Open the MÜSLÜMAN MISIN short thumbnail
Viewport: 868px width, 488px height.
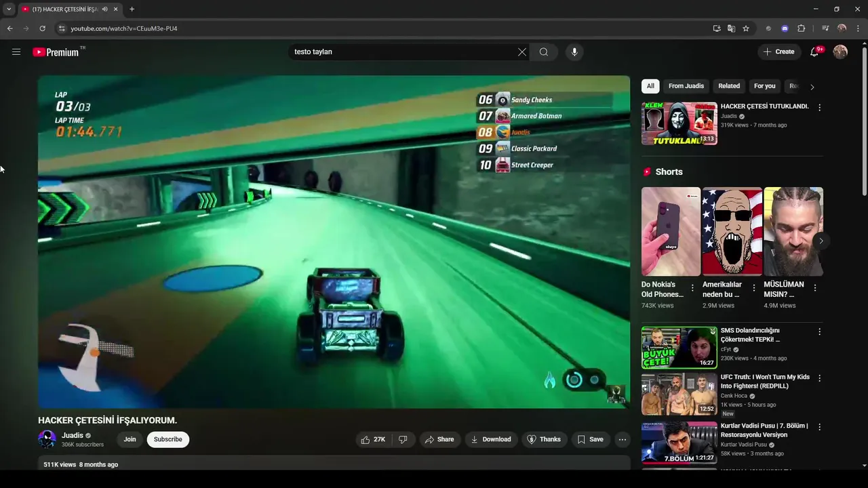point(793,232)
